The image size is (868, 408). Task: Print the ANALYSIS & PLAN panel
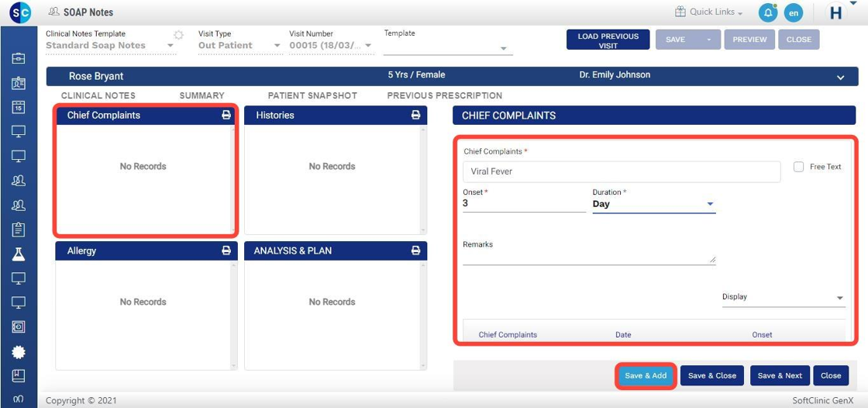tap(415, 251)
